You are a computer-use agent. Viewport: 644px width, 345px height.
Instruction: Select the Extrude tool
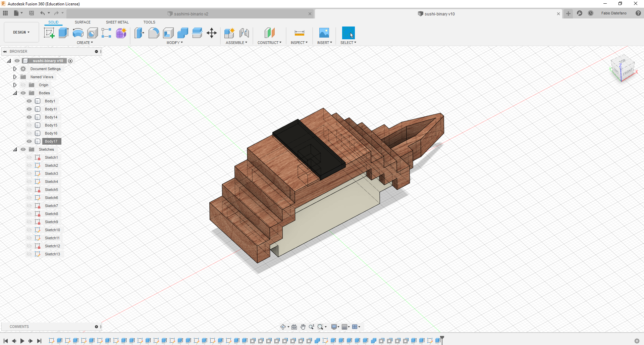click(63, 33)
